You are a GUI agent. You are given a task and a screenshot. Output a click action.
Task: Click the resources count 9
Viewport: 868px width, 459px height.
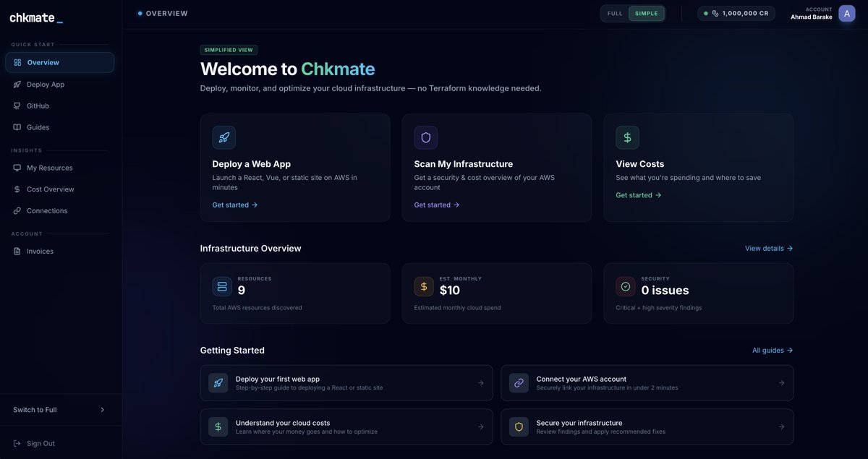tap(242, 290)
